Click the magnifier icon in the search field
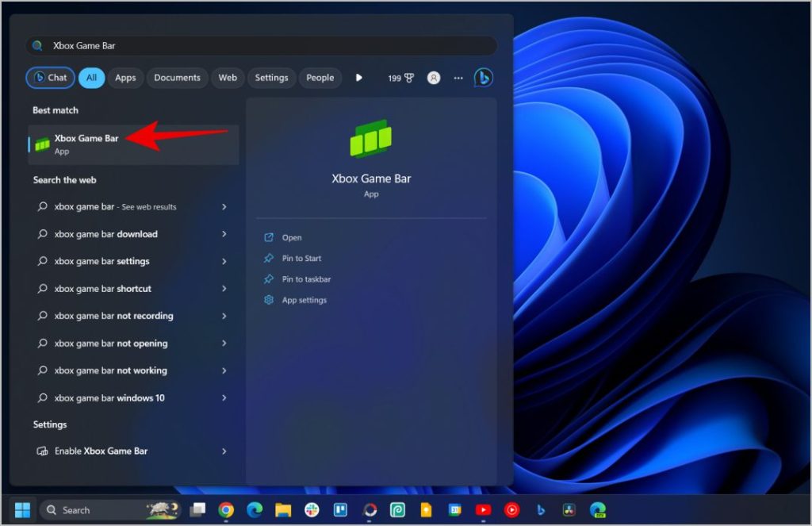The height and width of the screenshot is (526, 812). (x=37, y=45)
